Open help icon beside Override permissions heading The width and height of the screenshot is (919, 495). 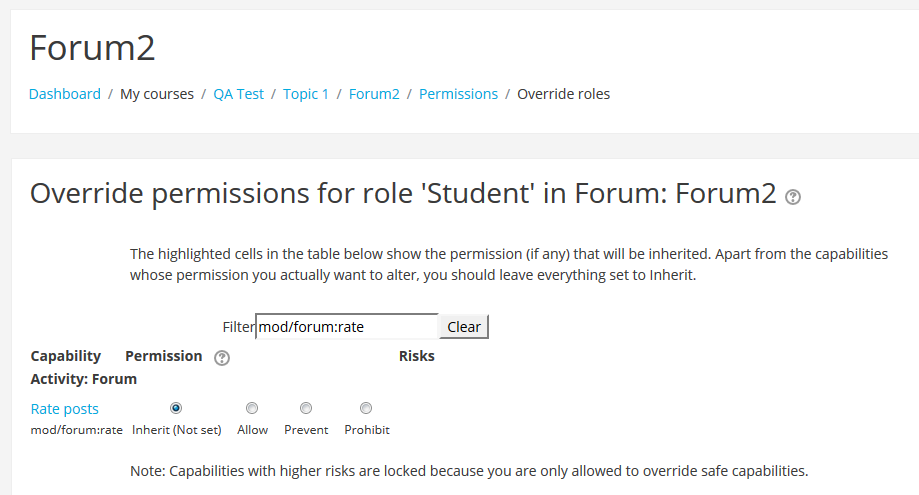[793, 197]
